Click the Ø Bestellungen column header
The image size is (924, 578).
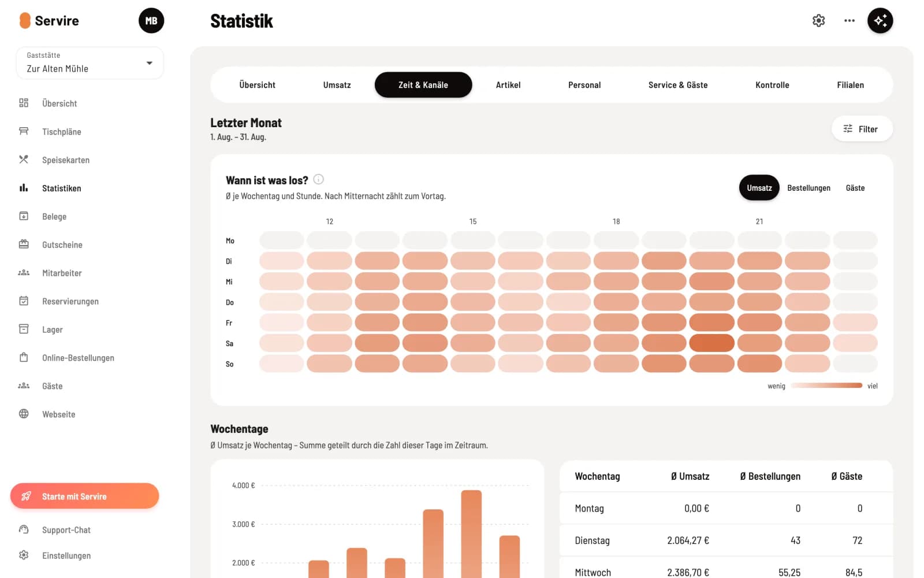(x=770, y=476)
